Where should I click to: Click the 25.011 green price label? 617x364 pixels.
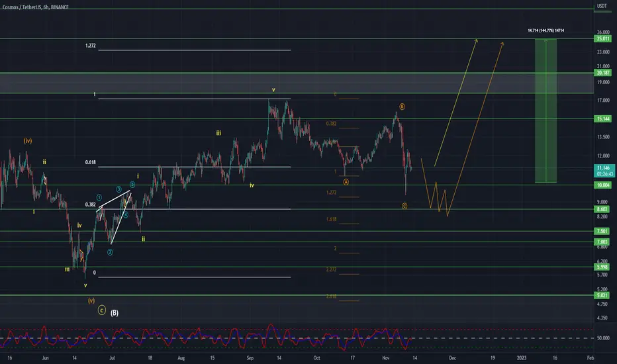[603, 38]
